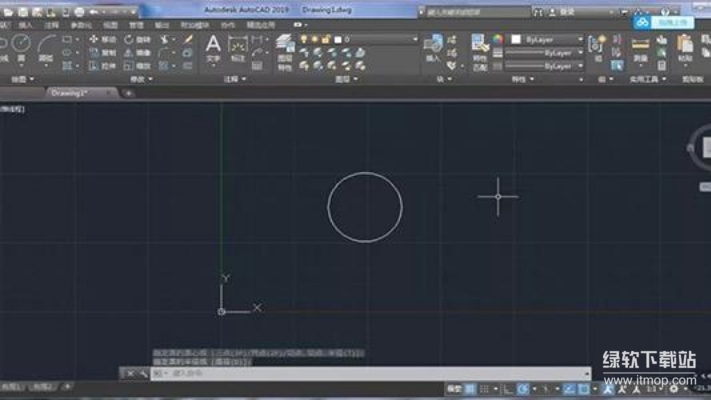Open the Dimension (标注) tool
The height and width of the screenshot is (400, 711).
tap(238, 49)
